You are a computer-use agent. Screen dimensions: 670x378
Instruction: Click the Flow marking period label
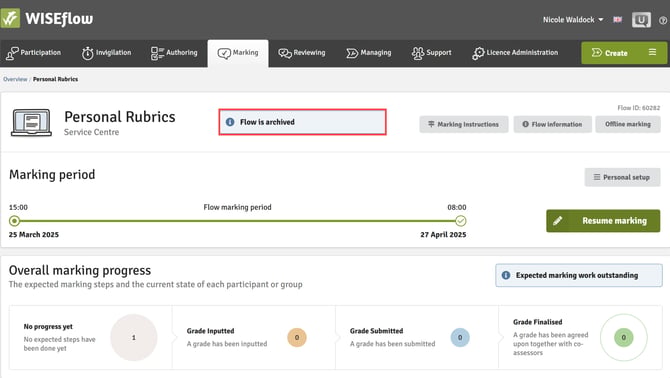tap(237, 207)
